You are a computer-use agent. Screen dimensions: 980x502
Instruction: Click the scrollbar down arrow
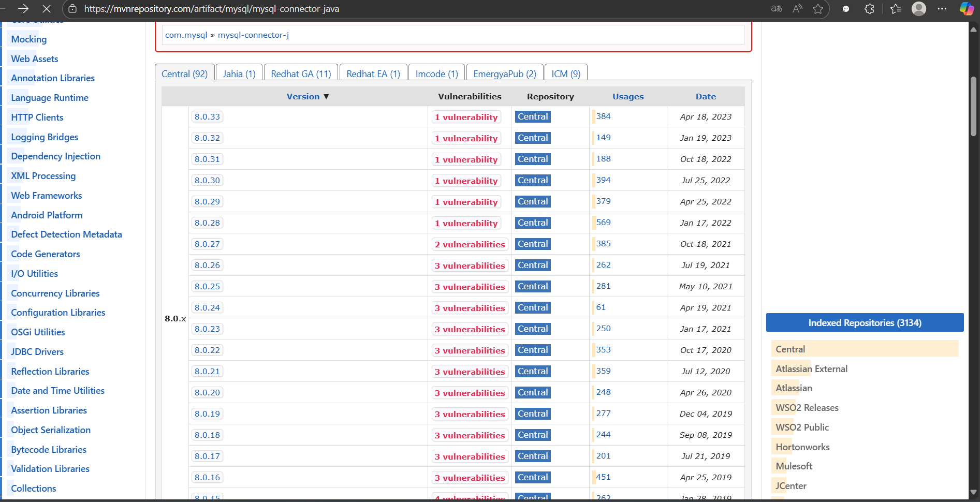point(973,492)
